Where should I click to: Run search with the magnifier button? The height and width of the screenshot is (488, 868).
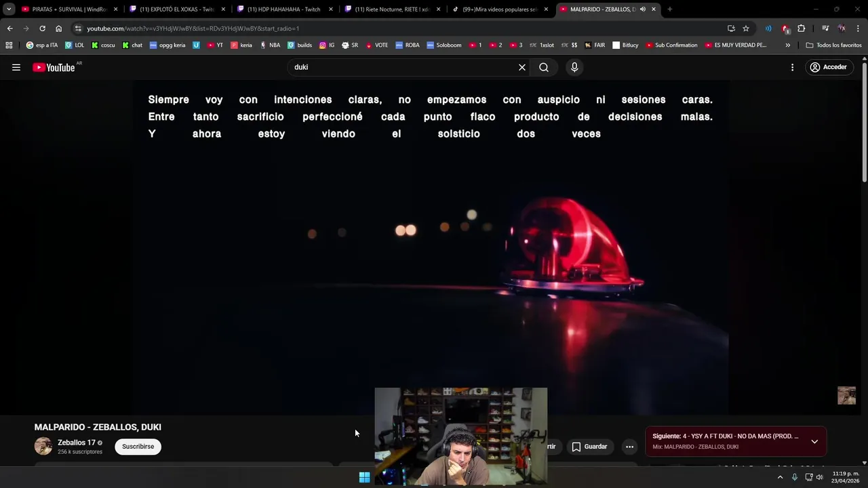(x=544, y=67)
